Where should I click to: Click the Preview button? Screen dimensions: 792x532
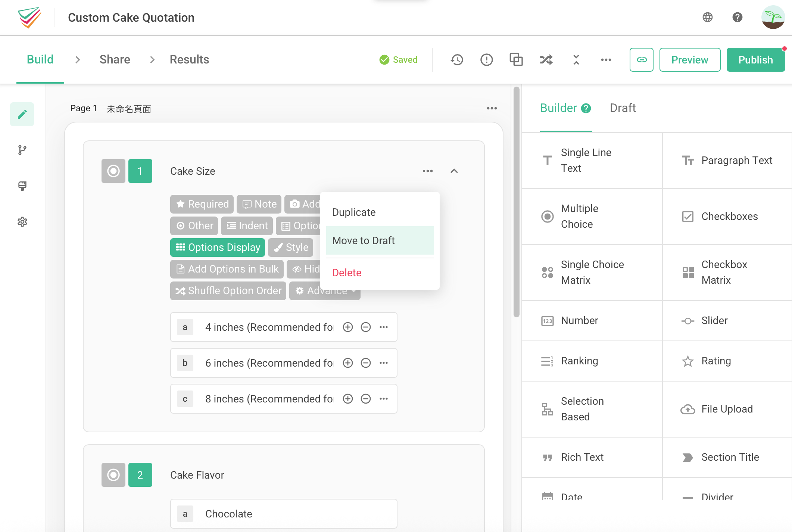click(x=689, y=60)
